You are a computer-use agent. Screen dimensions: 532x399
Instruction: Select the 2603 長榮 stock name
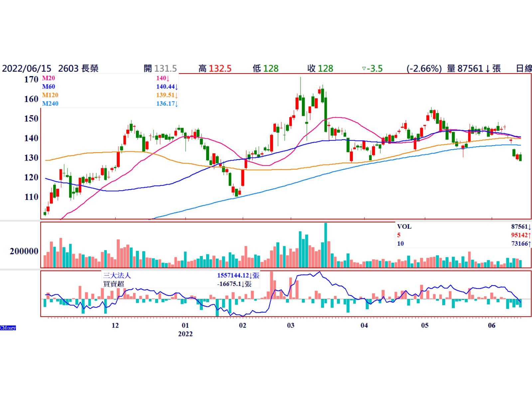(x=78, y=69)
